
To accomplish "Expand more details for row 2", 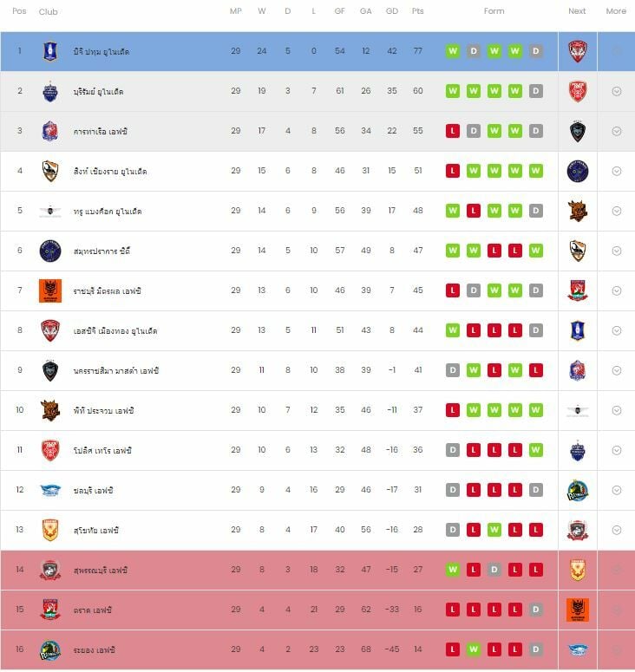I will click(x=617, y=91).
